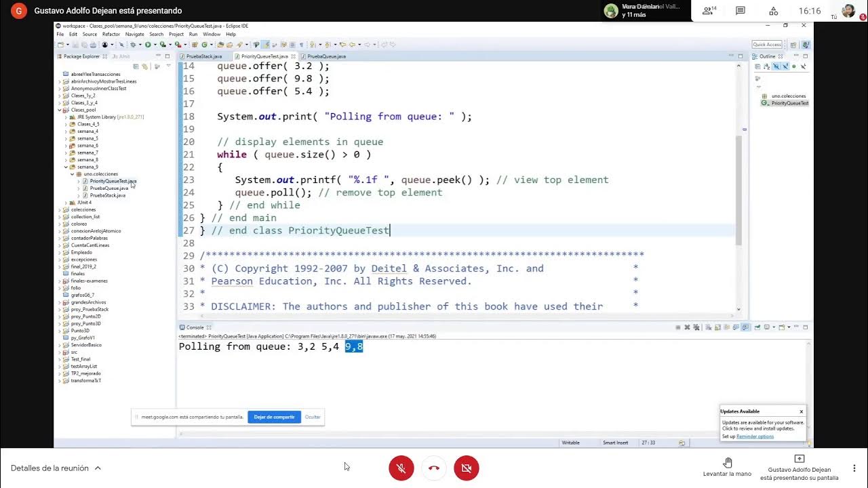Click the Run green play icon in Eclipse toolbar
The image size is (868, 488).
pos(147,45)
